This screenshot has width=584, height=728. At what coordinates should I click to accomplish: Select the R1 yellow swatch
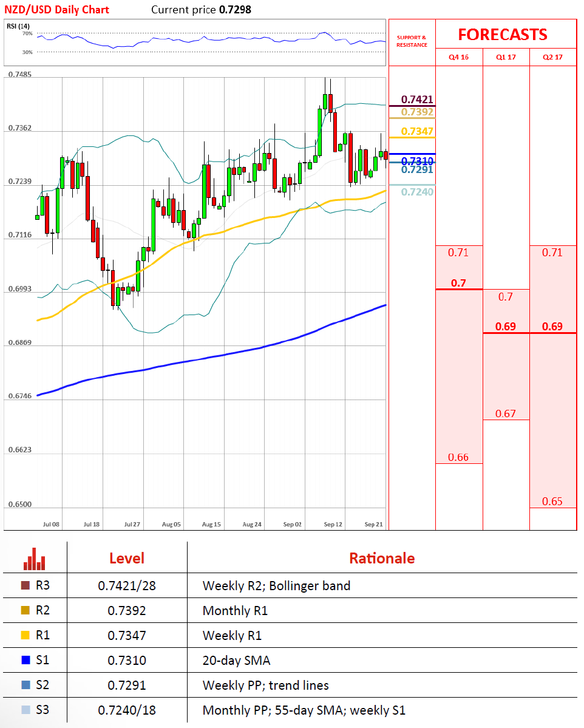(25, 635)
